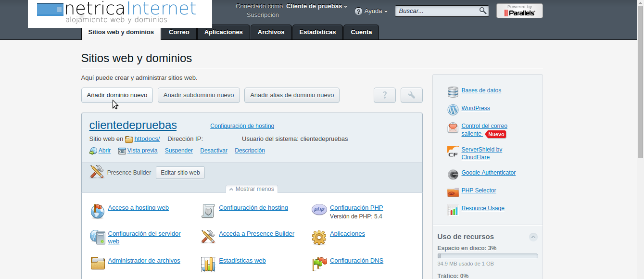The width and height of the screenshot is (644, 279).
Task: Open the WordPress logo icon in sidebar
Action: (x=453, y=110)
